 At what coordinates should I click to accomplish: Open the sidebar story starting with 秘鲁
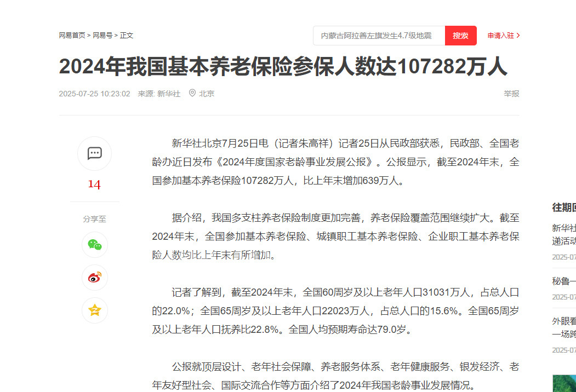[564, 281]
